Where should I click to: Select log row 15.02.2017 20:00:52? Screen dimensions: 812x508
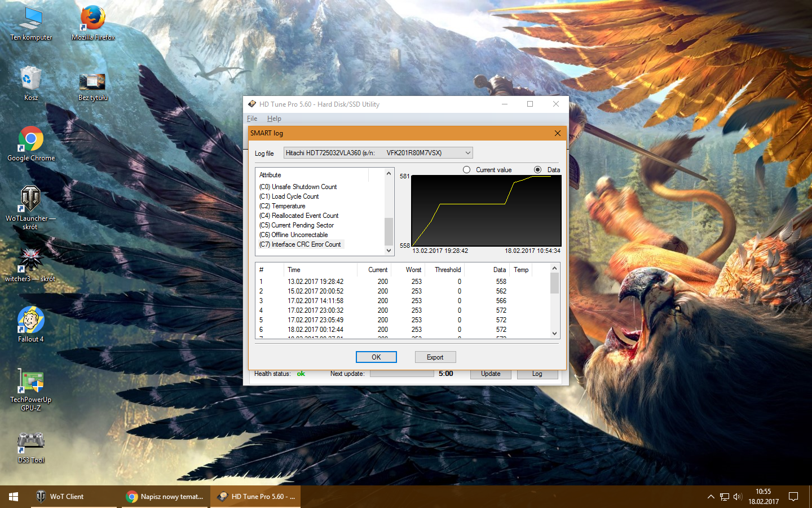pyautogui.click(x=403, y=291)
